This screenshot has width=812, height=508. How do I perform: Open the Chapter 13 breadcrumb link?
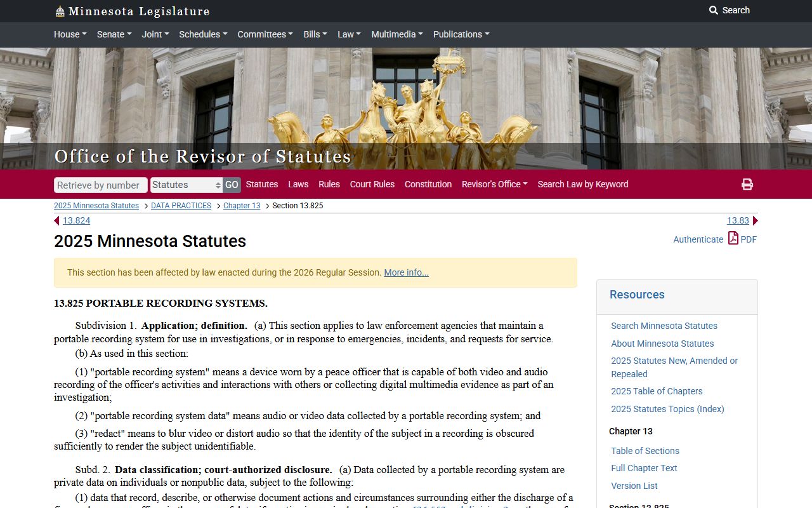[x=242, y=206]
